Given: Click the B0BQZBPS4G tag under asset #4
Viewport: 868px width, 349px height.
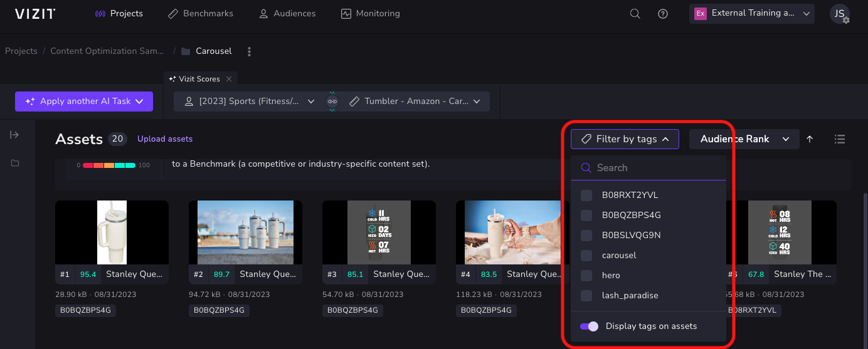Looking at the screenshot, I should pos(486,310).
